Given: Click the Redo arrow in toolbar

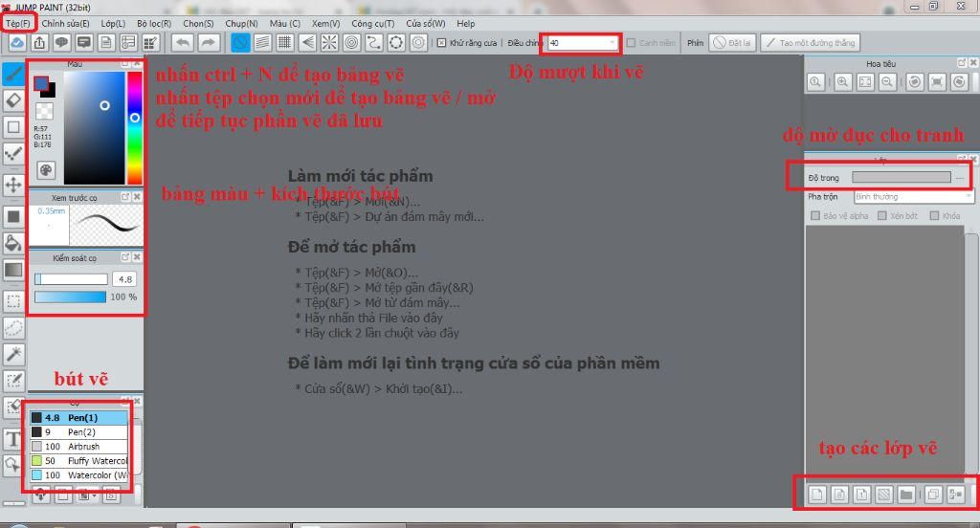Looking at the screenshot, I should [x=209, y=42].
